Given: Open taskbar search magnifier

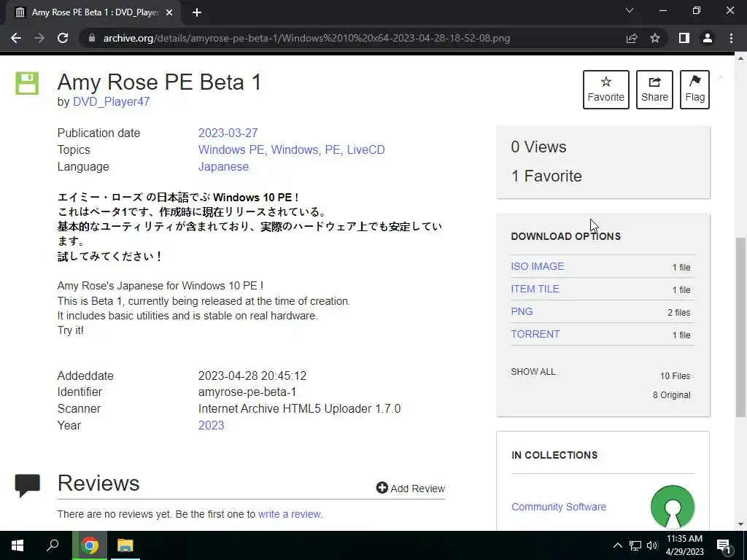Looking at the screenshot, I should click(53, 545).
